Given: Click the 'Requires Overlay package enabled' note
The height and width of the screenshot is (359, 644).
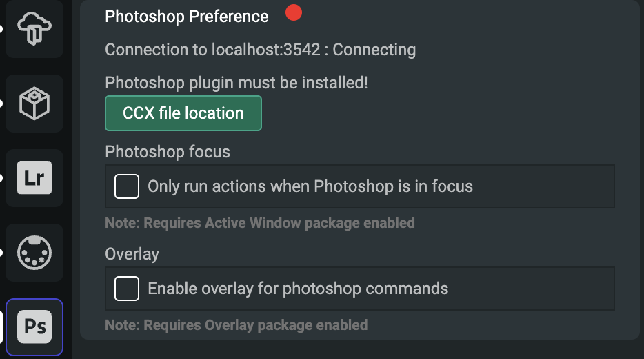Looking at the screenshot, I should pyautogui.click(x=237, y=324).
